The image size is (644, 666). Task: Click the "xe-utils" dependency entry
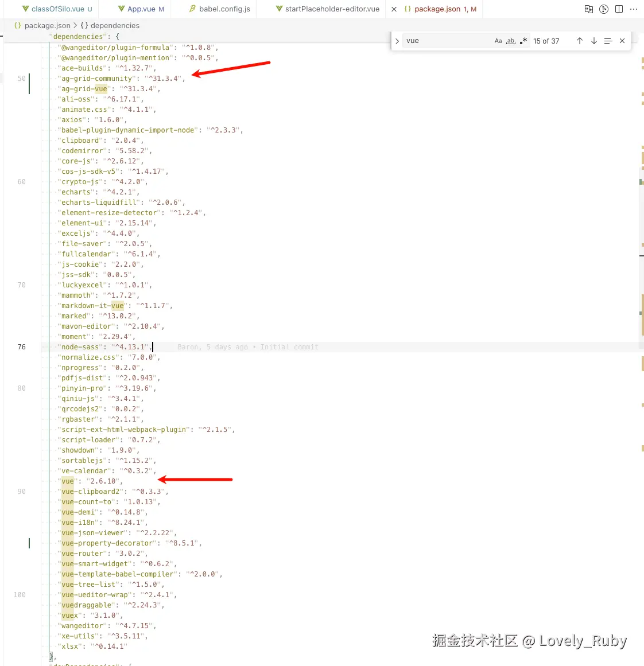point(102,636)
